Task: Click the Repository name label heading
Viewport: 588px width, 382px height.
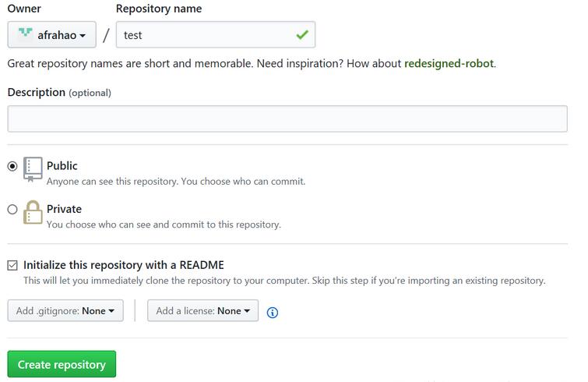Action: click(159, 9)
